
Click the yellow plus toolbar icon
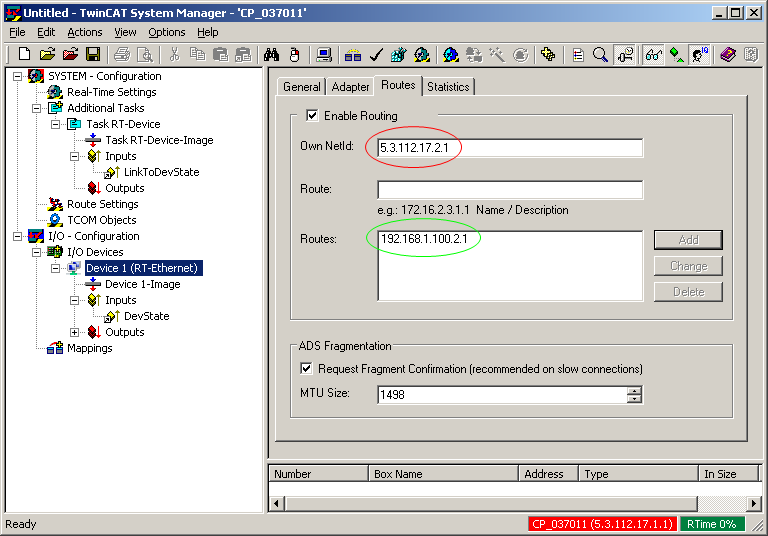pos(548,54)
